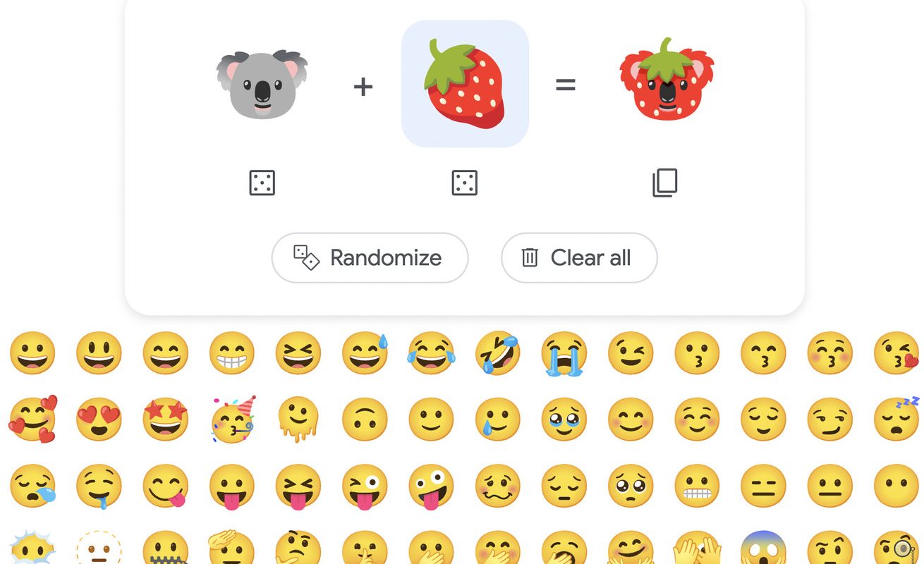Viewport: 924px width, 564px height.
Task: Choose the heart-eyes emoji
Action: click(x=99, y=419)
